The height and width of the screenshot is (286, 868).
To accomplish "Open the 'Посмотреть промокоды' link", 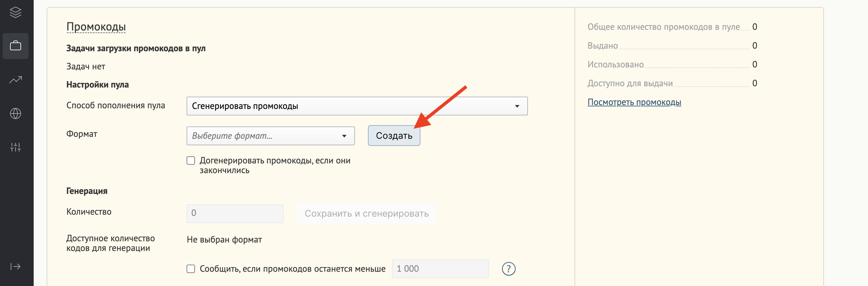I will point(634,102).
